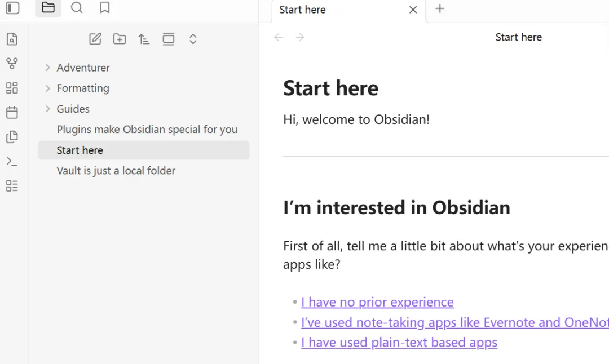609x364 pixels.
Task: Open graph view ribbon icon
Action: pos(12,63)
